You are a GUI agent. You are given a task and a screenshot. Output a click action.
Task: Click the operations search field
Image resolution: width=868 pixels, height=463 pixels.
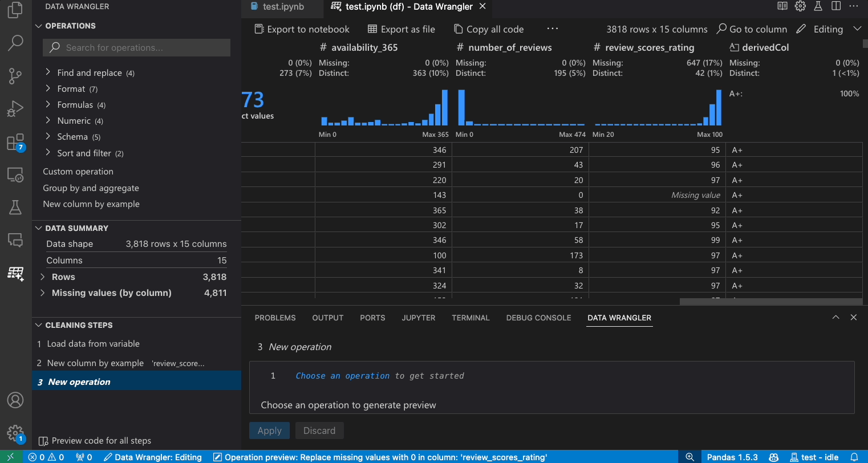coord(136,47)
